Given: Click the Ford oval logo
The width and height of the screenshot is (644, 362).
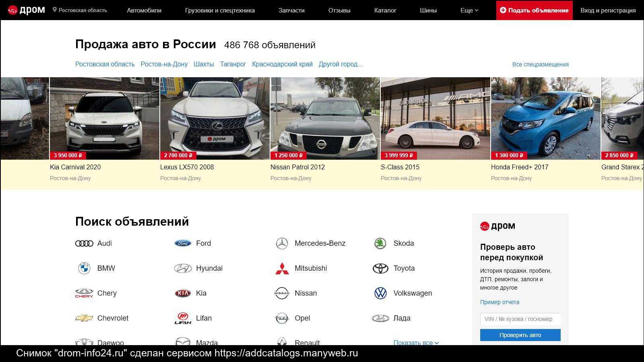Looking at the screenshot, I should pyautogui.click(x=183, y=243).
